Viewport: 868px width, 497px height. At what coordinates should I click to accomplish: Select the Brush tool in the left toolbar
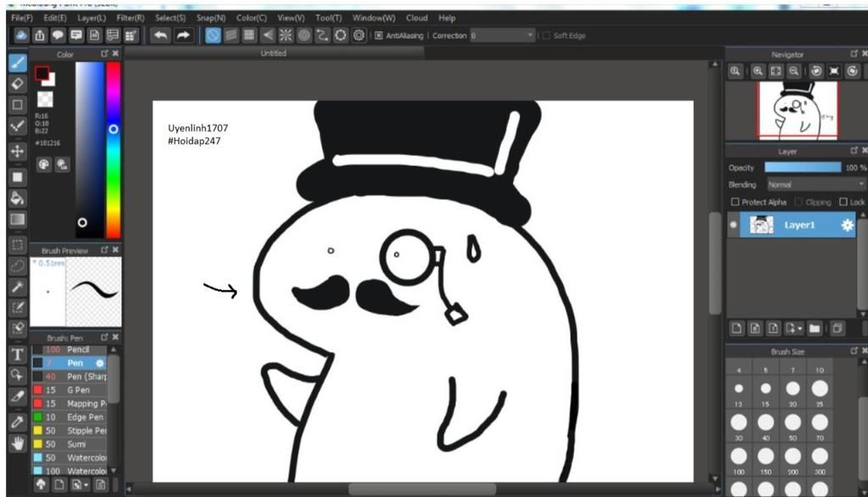point(18,63)
